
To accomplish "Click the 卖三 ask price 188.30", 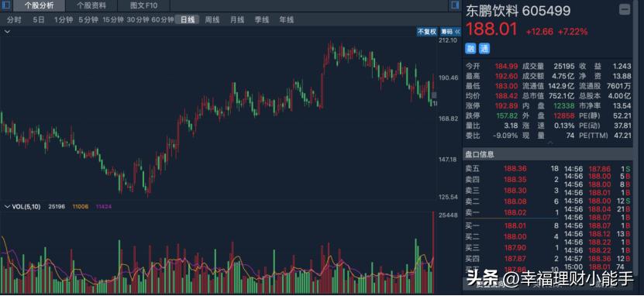I will [515, 191].
